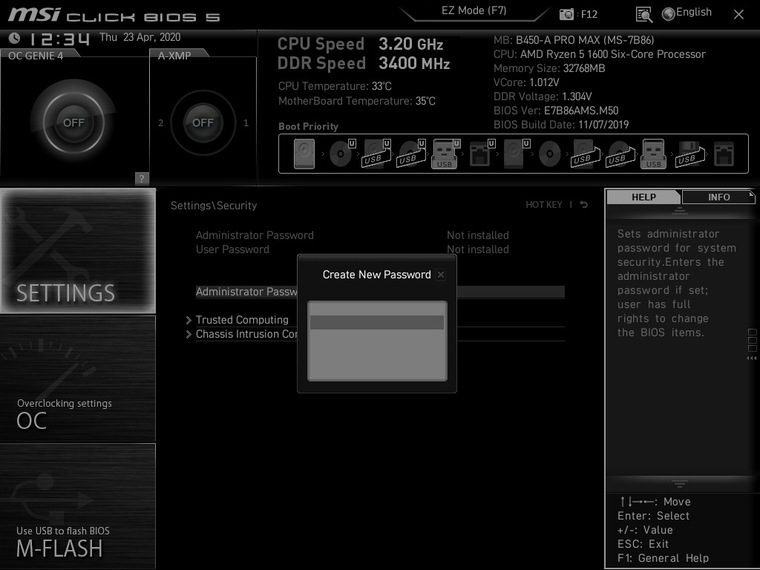Expand the Chassis Intrusion Configuration submenu

tap(242, 334)
